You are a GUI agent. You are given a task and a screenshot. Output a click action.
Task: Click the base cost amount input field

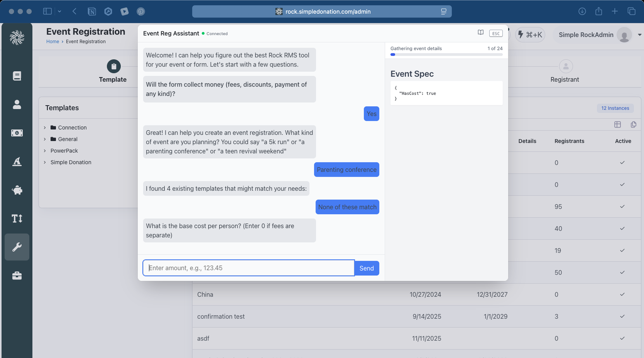(249, 268)
